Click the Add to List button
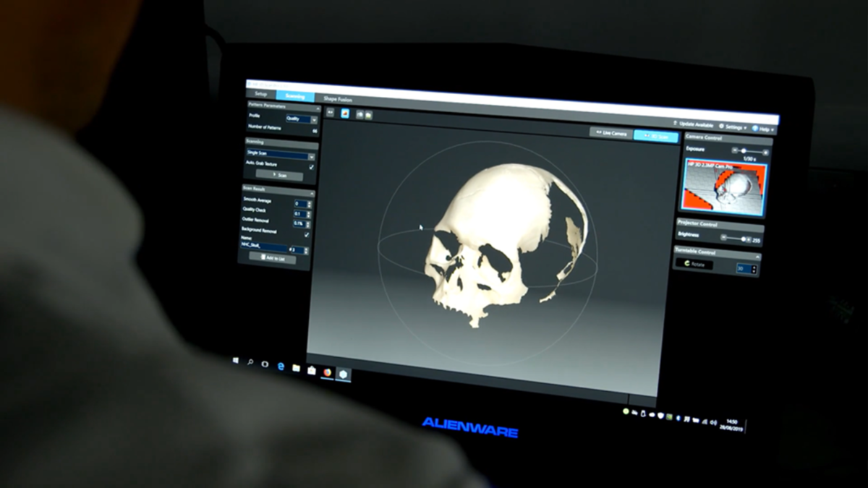The height and width of the screenshot is (488, 868). pos(272,258)
